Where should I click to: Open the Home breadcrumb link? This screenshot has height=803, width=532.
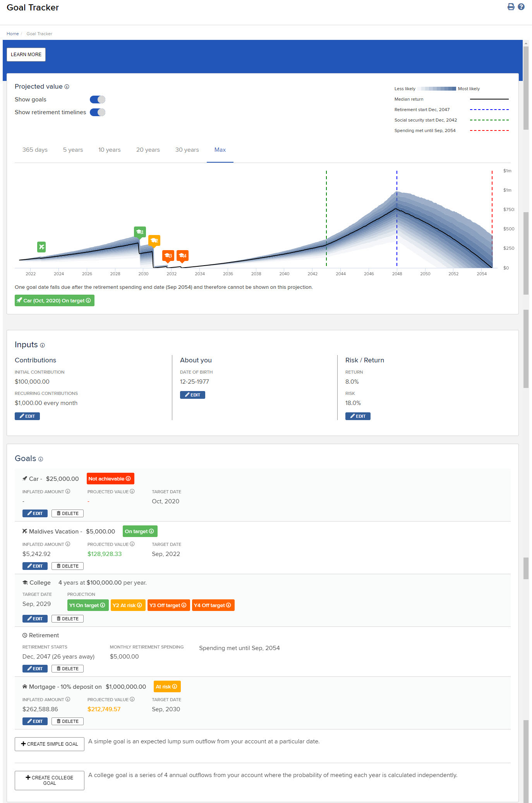[x=13, y=34]
